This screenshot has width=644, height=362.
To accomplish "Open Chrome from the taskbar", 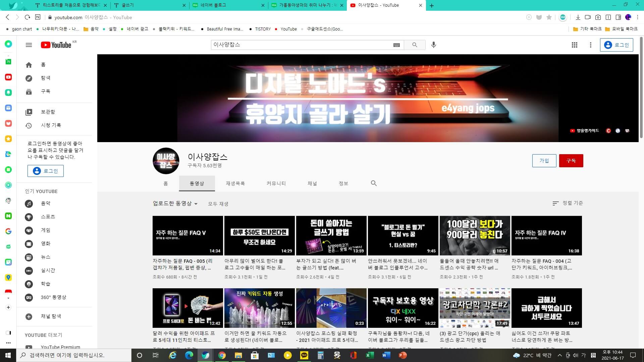I will tap(222, 355).
